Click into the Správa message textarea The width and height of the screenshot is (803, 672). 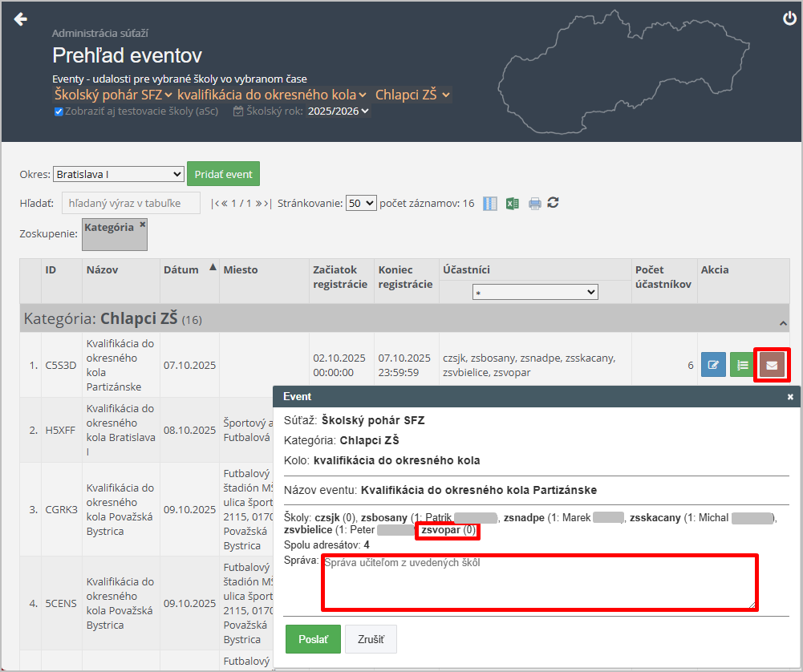(x=538, y=582)
